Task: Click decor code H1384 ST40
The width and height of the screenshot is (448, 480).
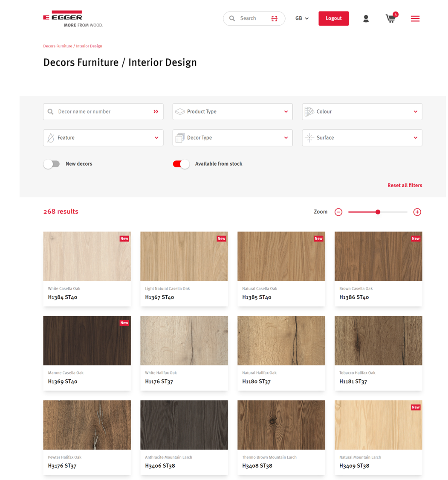Action: [62, 297]
